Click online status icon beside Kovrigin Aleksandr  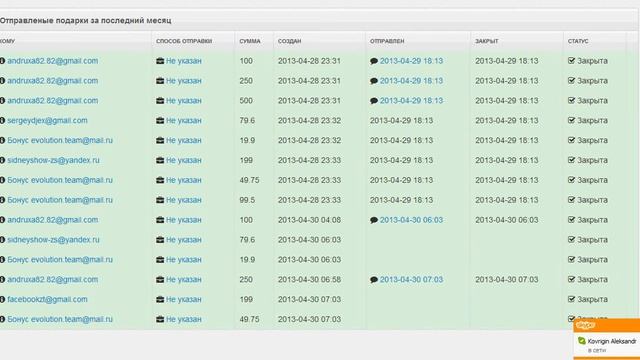pyautogui.click(x=582, y=341)
